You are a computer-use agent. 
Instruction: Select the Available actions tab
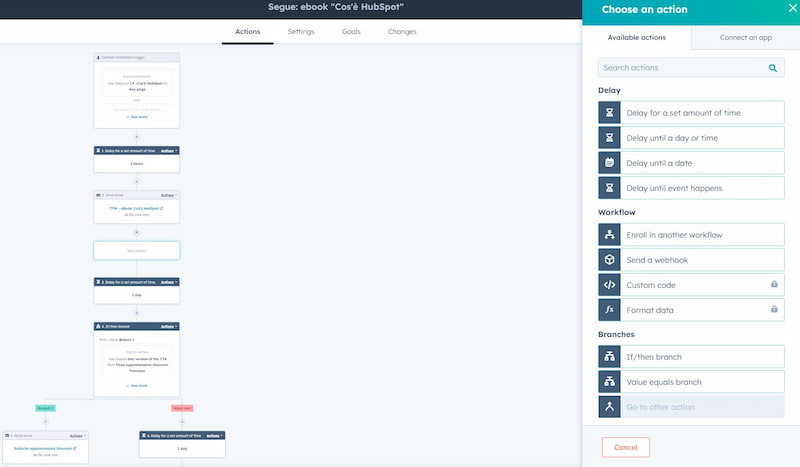pyautogui.click(x=637, y=37)
